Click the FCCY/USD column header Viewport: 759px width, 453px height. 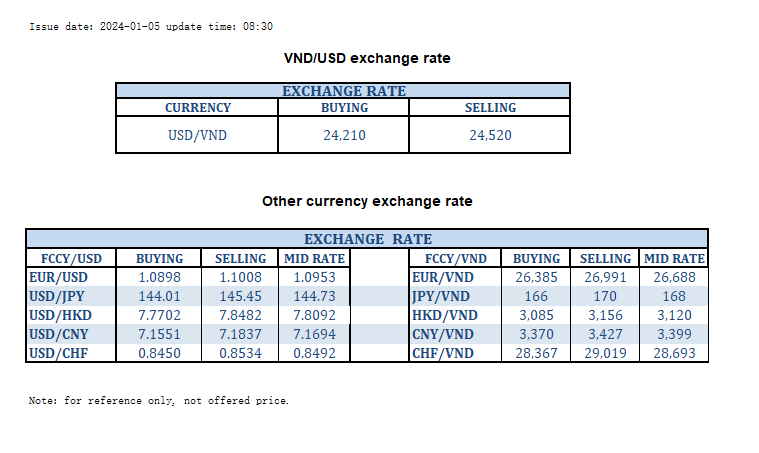73,258
